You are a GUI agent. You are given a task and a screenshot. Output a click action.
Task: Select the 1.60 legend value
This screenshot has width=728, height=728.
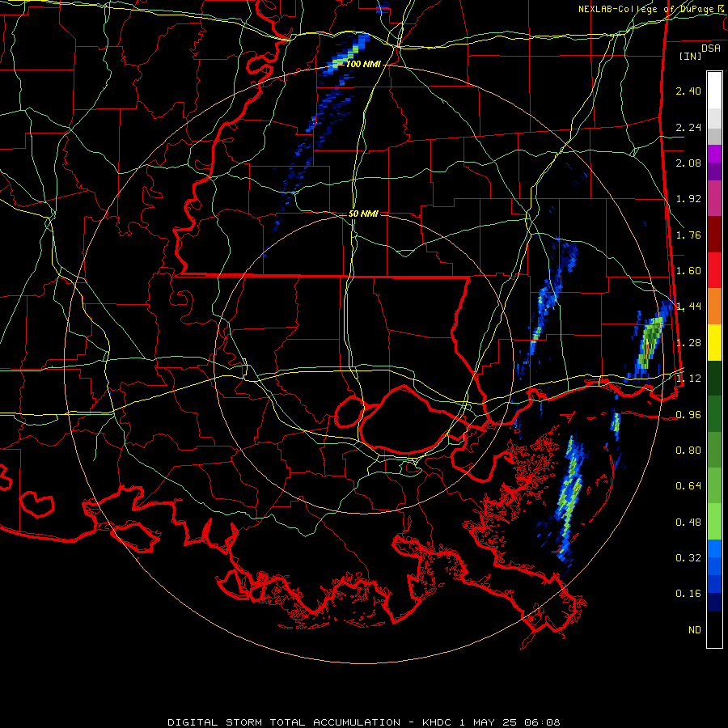[688, 271]
